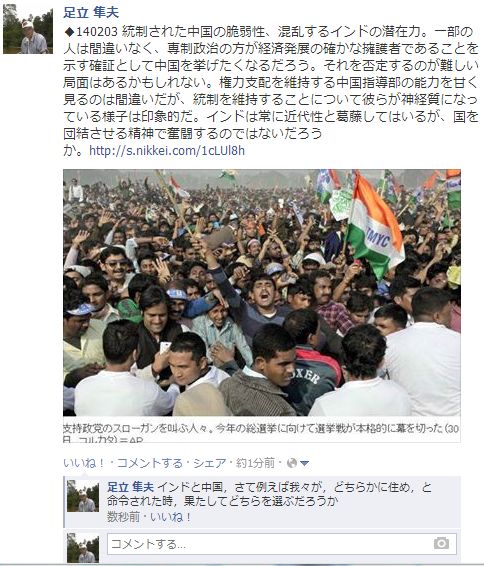Like the comment with いいね！
The height and width of the screenshot is (566, 484).
(x=171, y=517)
